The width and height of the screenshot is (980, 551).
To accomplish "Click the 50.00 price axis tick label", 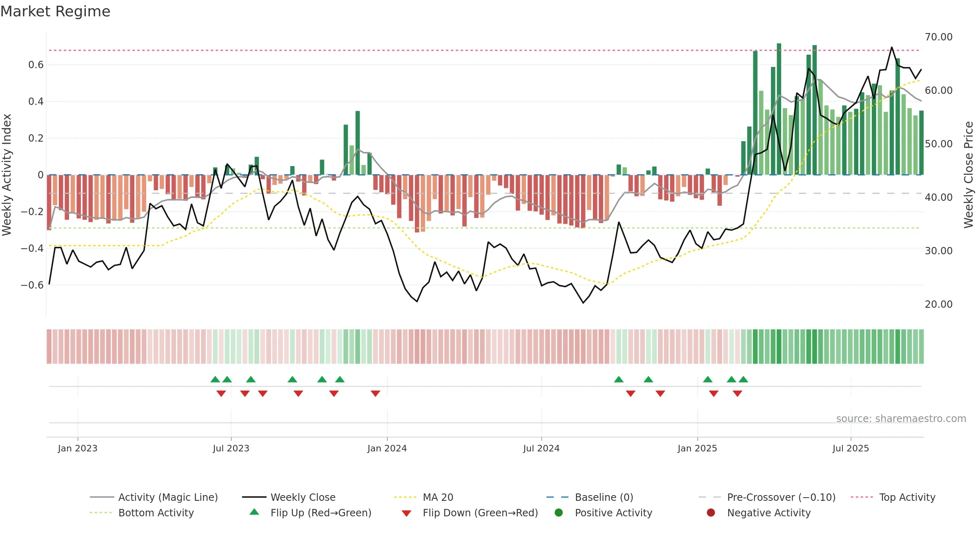I will coord(939,144).
